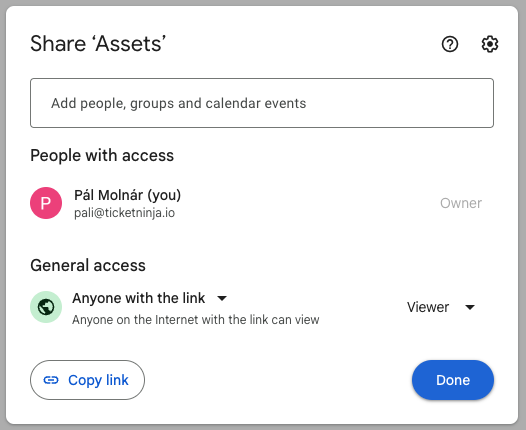Expand the arrow beside Anyone with the link

[x=222, y=298]
